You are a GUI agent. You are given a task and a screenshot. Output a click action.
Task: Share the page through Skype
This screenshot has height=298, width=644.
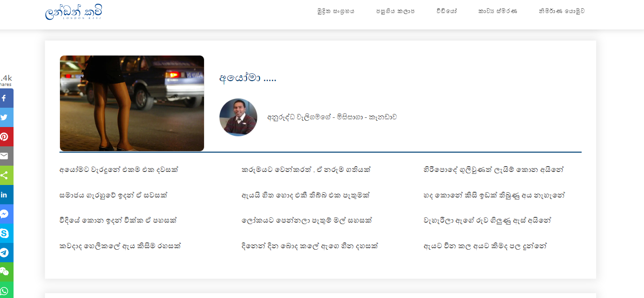click(x=6, y=233)
